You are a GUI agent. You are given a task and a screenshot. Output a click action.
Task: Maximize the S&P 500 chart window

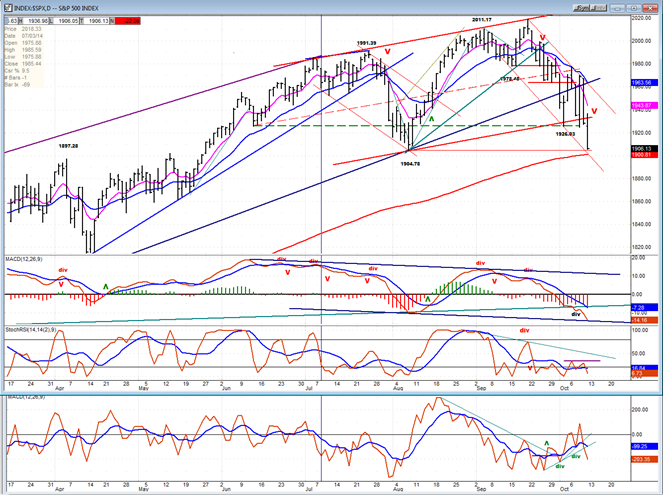tap(633, 8)
